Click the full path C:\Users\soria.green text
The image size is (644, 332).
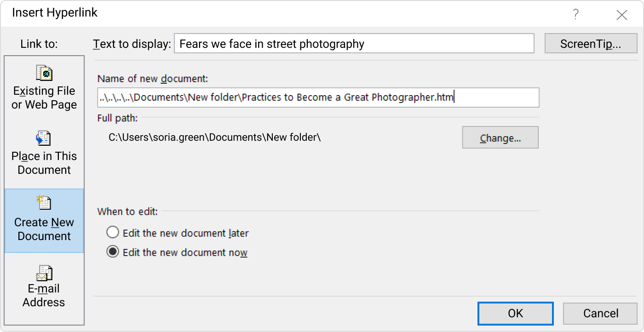(215, 137)
